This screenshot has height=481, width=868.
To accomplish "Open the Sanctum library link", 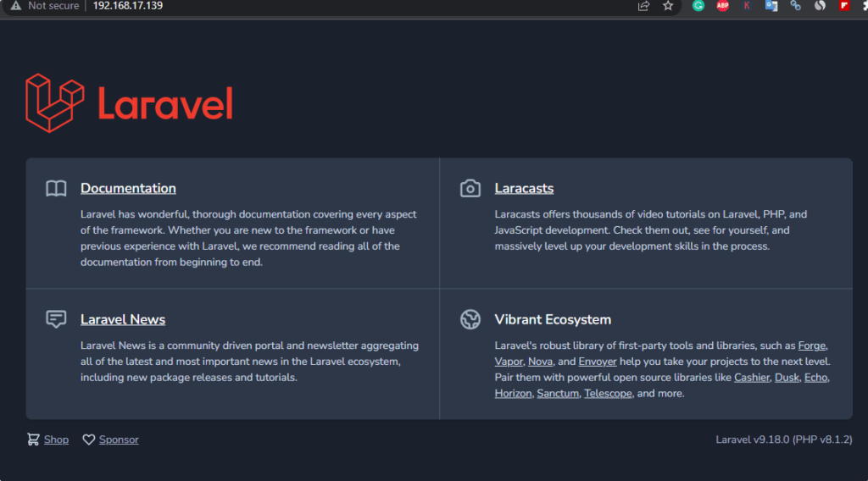I will point(558,394).
